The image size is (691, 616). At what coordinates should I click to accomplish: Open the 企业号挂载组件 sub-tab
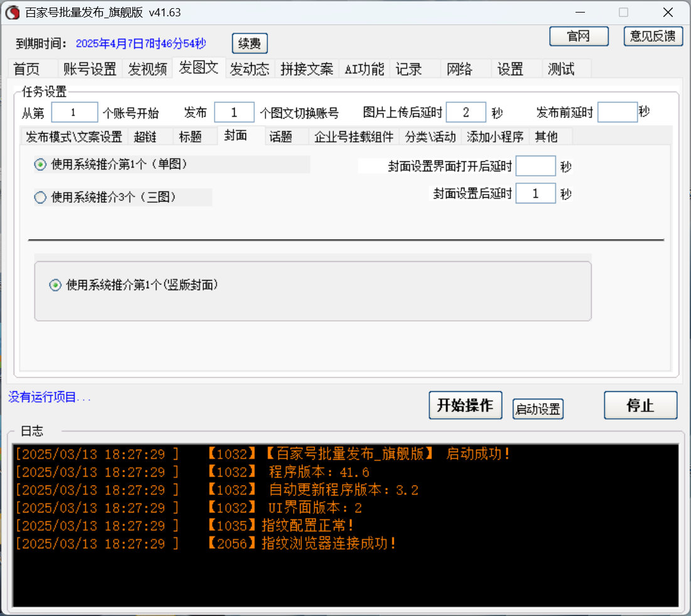[x=354, y=137]
